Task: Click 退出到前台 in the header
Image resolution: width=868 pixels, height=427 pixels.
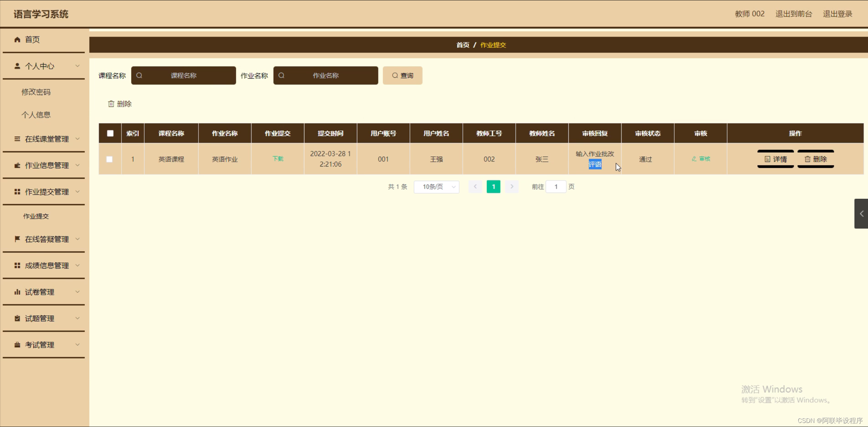Action: [x=794, y=14]
